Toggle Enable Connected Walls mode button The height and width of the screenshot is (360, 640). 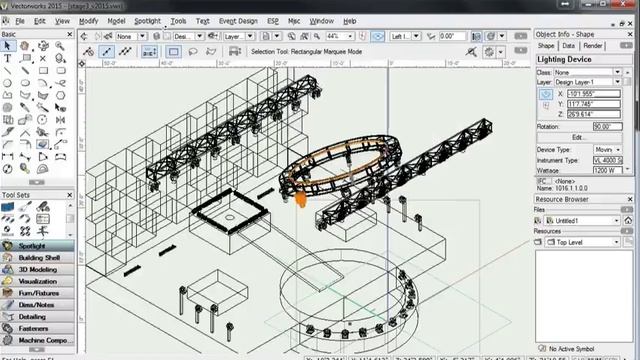[149, 51]
